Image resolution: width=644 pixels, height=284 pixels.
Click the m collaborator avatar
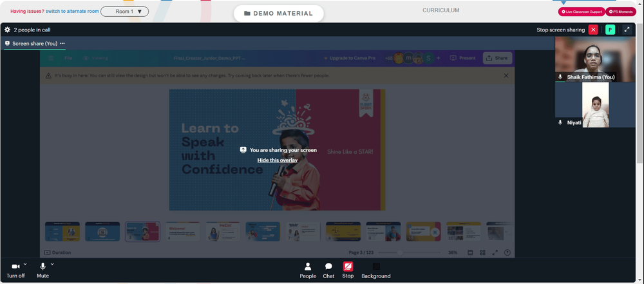[x=408, y=58]
